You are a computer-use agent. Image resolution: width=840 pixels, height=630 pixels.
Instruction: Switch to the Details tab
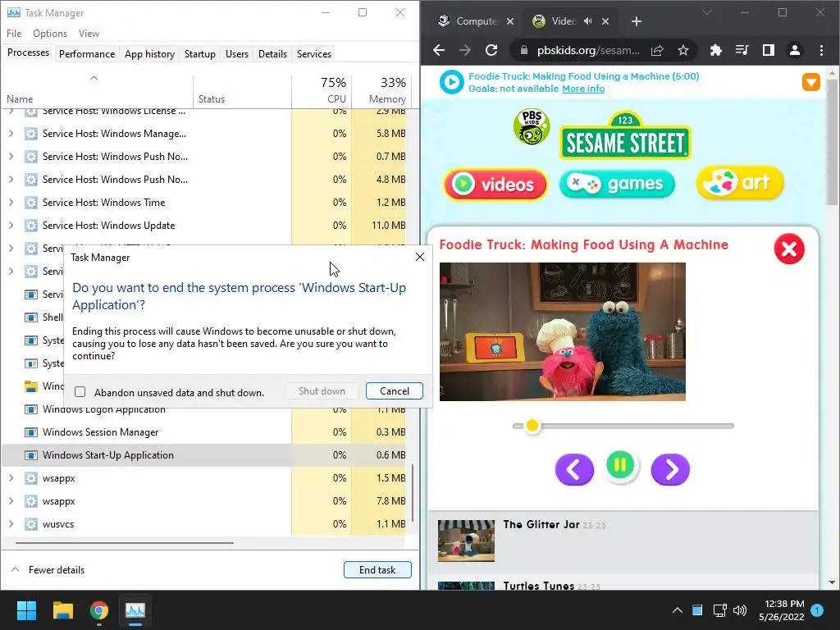tap(272, 53)
